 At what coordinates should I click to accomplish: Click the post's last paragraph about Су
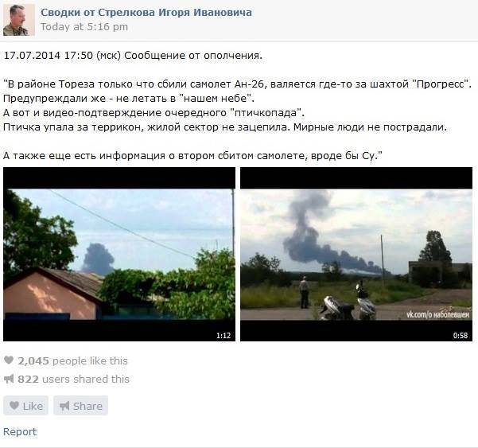(192, 156)
